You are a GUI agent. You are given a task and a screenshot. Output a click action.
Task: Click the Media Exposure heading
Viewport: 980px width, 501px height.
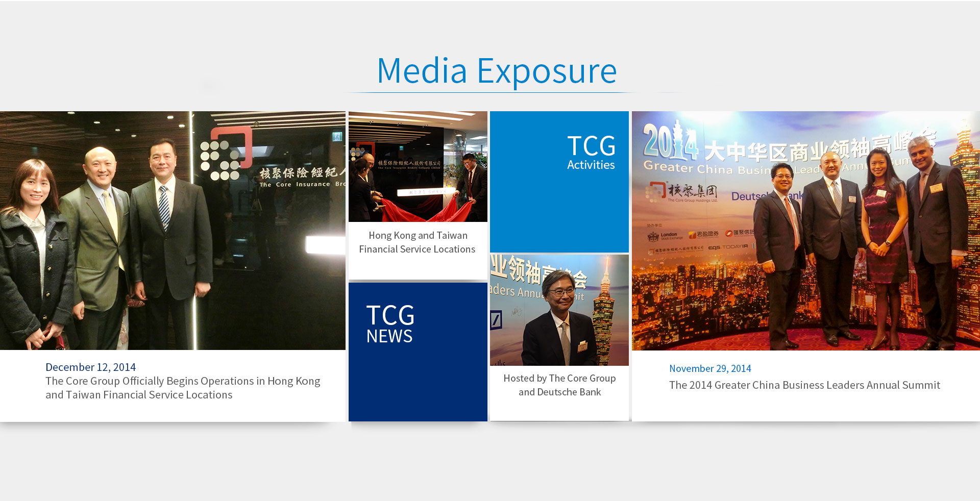(497, 71)
